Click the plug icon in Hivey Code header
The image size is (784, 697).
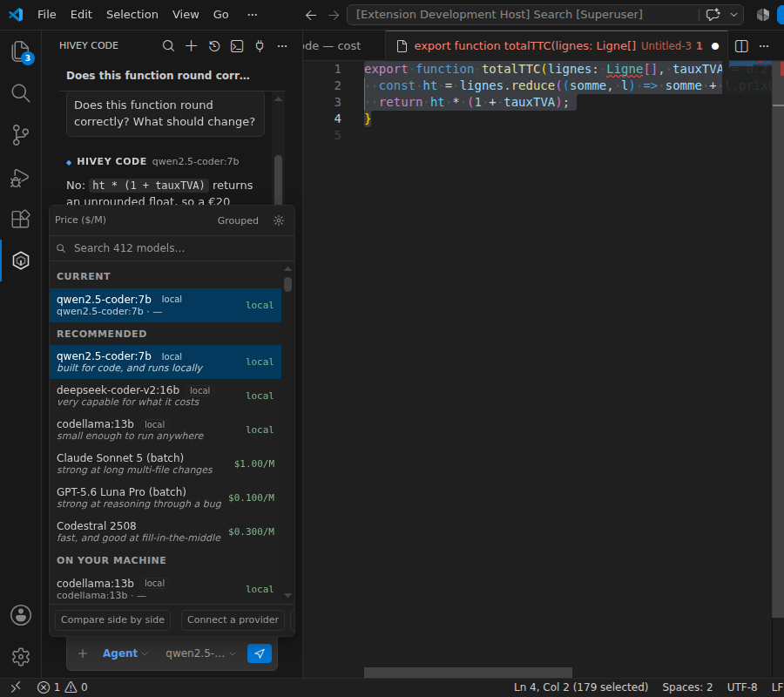(260, 46)
